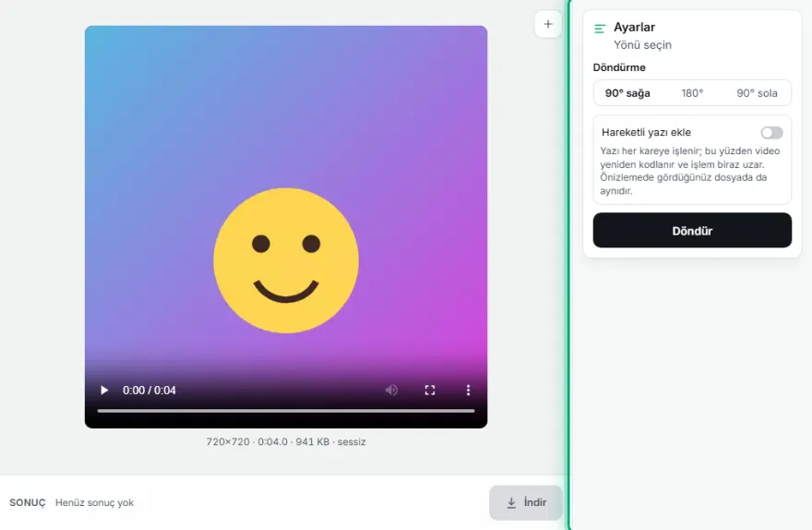Enable Hareketli yazı ekle toggle

(x=771, y=133)
